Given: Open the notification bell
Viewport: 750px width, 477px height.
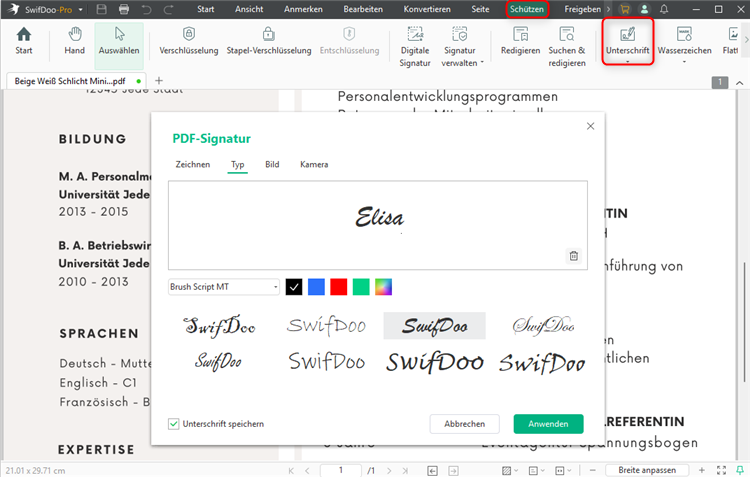Looking at the screenshot, I should tap(664, 9).
